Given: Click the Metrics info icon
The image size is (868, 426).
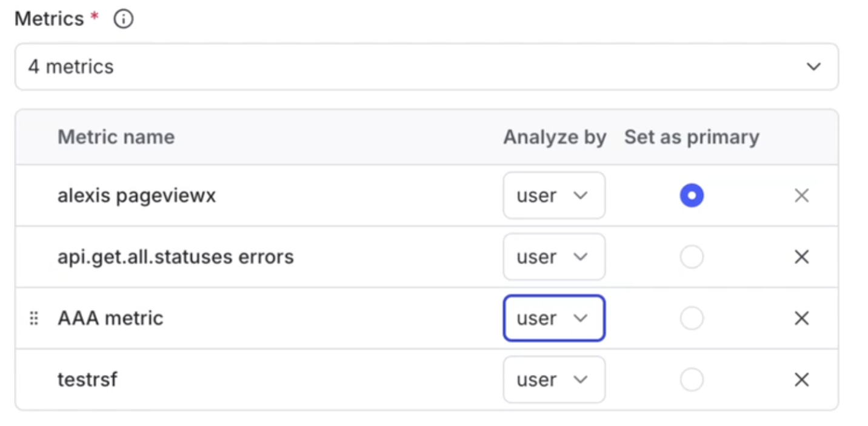Looking at the screenshot, I should (124, 19).
